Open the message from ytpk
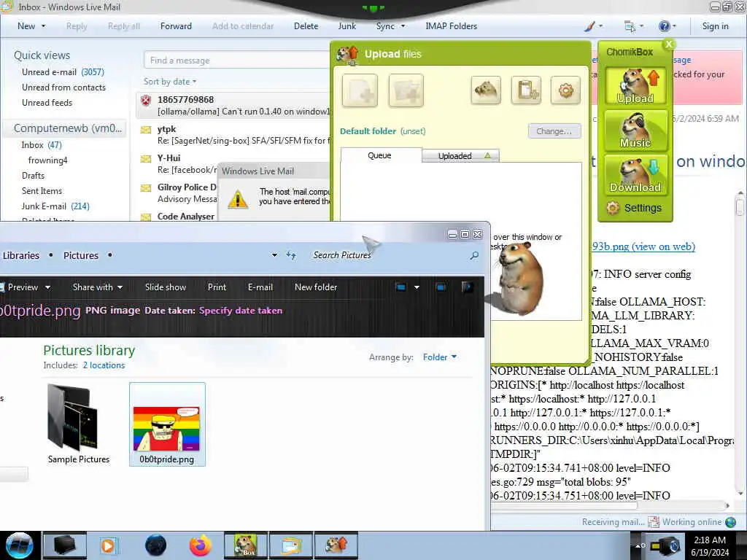 (x=233, y=135)
